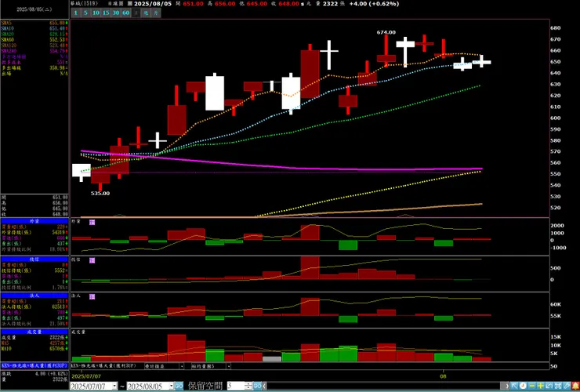
Task: Click the SMA120 indicator row
Action: (x=34, y=45)
